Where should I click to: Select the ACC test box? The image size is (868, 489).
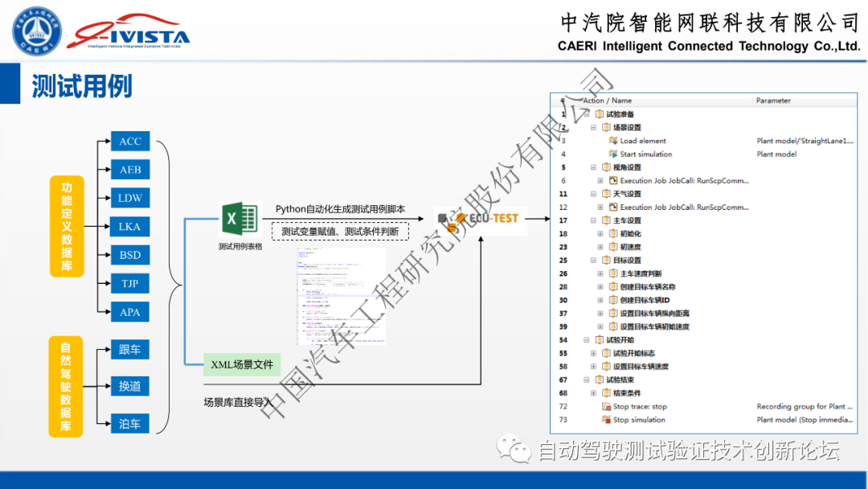(x=129, y=141)
